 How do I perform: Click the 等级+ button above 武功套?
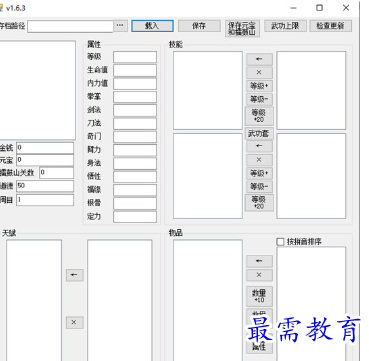point(259,86)
